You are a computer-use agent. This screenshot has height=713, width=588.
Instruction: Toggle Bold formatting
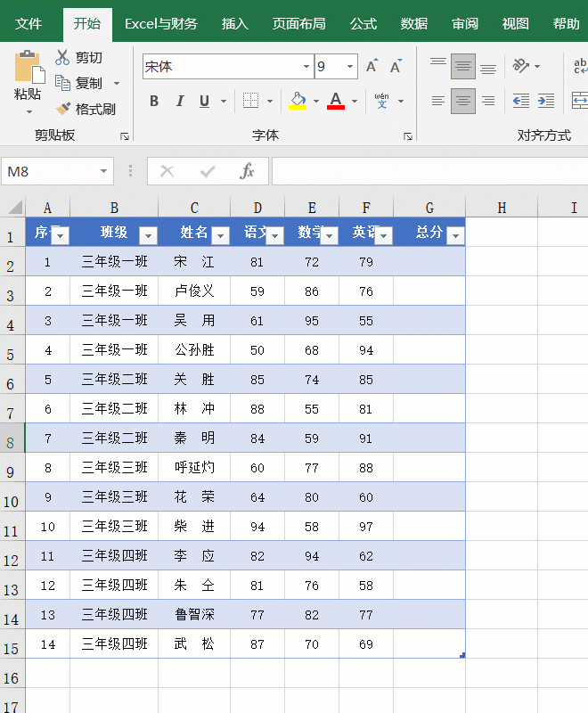tap(154, 101)
